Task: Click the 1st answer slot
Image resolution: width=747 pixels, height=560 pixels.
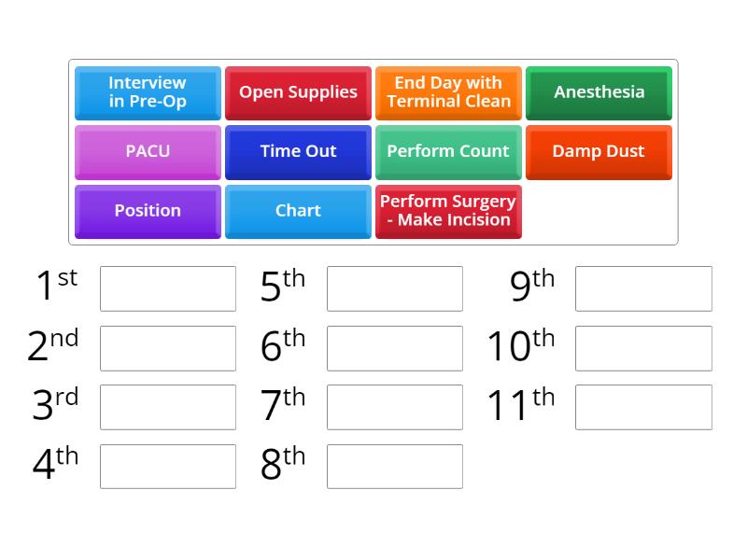Action: click(x=168, y=288)
